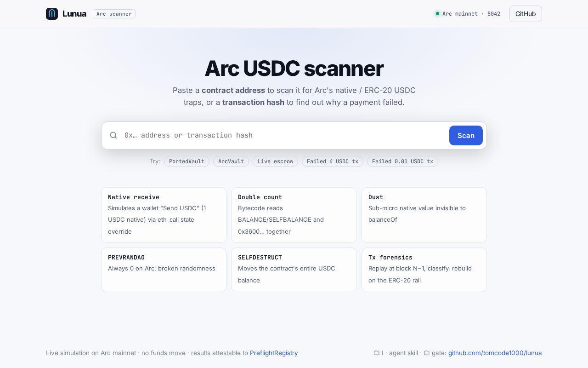588x368 pixels.
Task: Try the ArcVault example chip
Action: tap(231, 161)
